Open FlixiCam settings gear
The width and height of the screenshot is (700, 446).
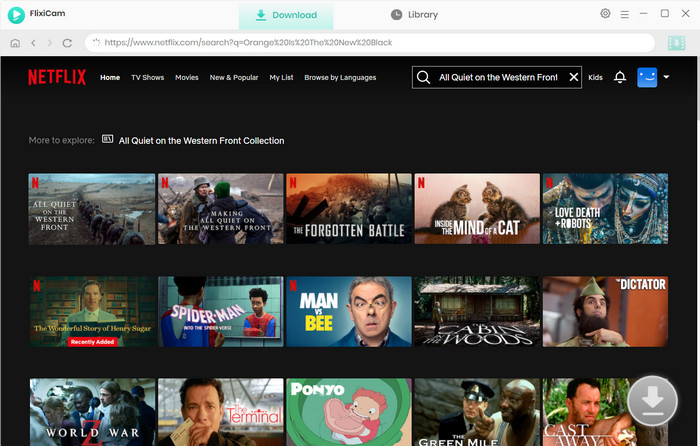pyautogui.click(x=605, y=13)
